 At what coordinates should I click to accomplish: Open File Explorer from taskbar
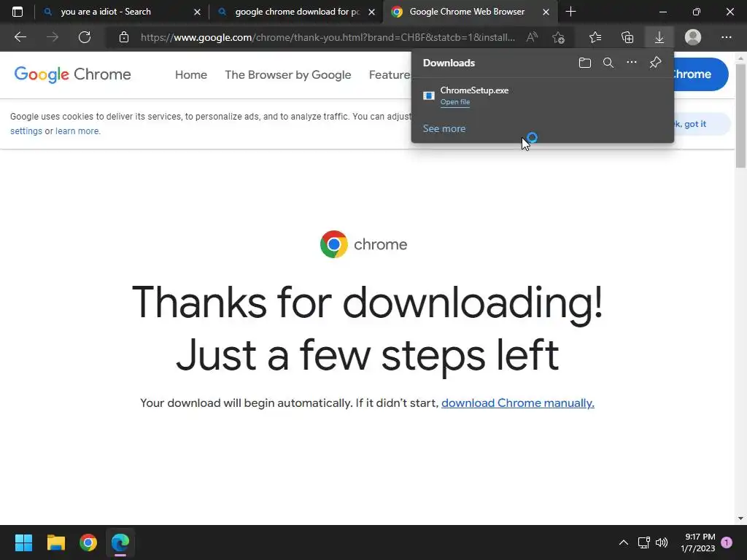point(55,542)
